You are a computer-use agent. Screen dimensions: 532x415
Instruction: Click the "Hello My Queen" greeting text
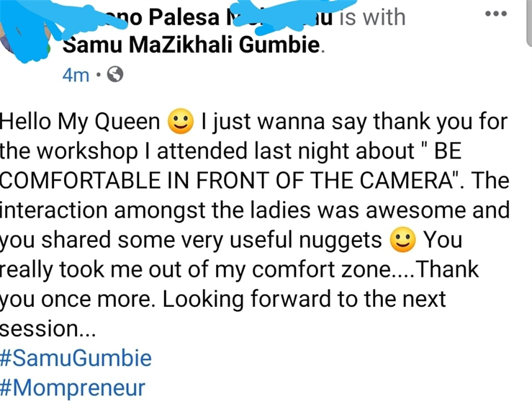point(80,122)
